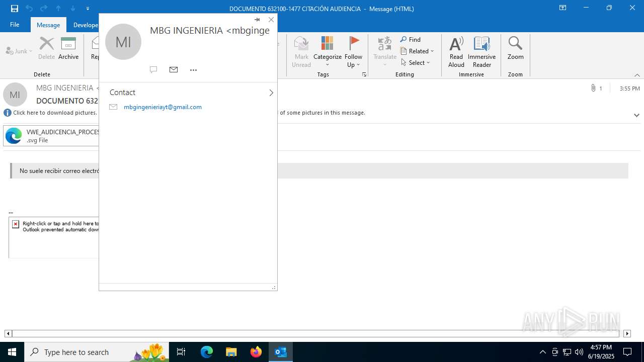The image size is (644, 362).
Task: Expand the Contact section chevron
Action: point(271,93)
